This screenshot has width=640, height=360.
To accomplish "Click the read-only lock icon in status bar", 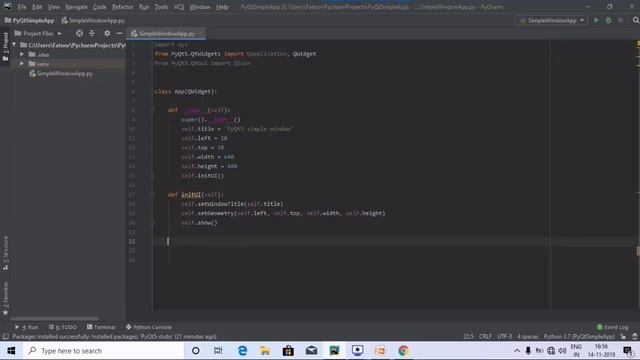I will point(623,336).
